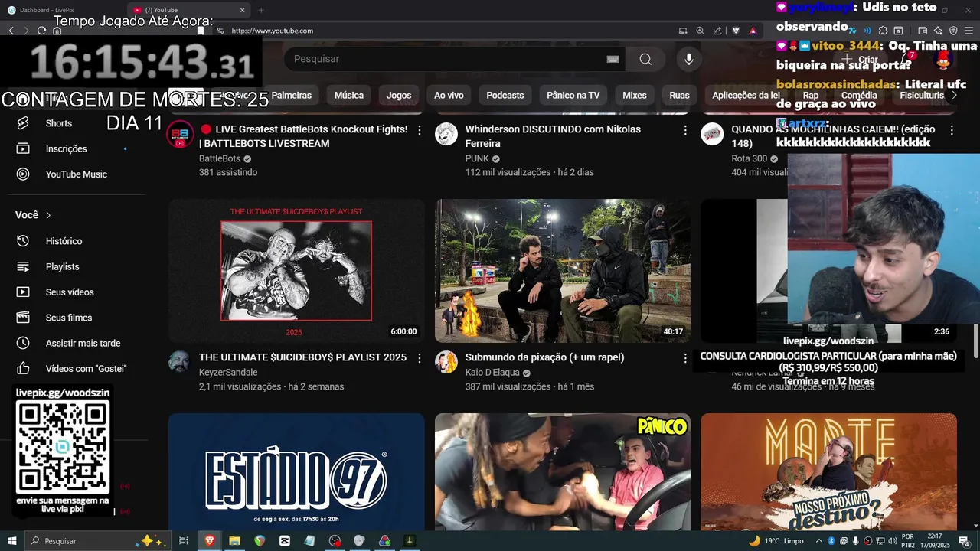Click the share page icon in address bar
Viewport: 980px width, 551px height.
coord(717,31)
